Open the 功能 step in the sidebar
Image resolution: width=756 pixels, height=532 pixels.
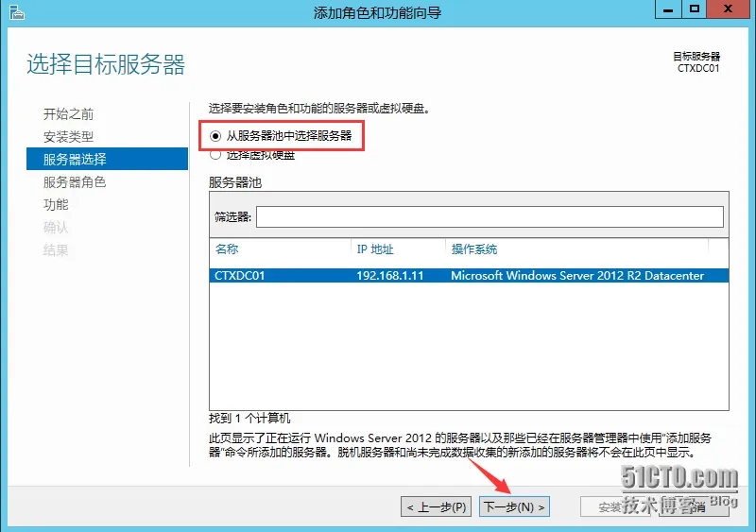tap(56, 204)
